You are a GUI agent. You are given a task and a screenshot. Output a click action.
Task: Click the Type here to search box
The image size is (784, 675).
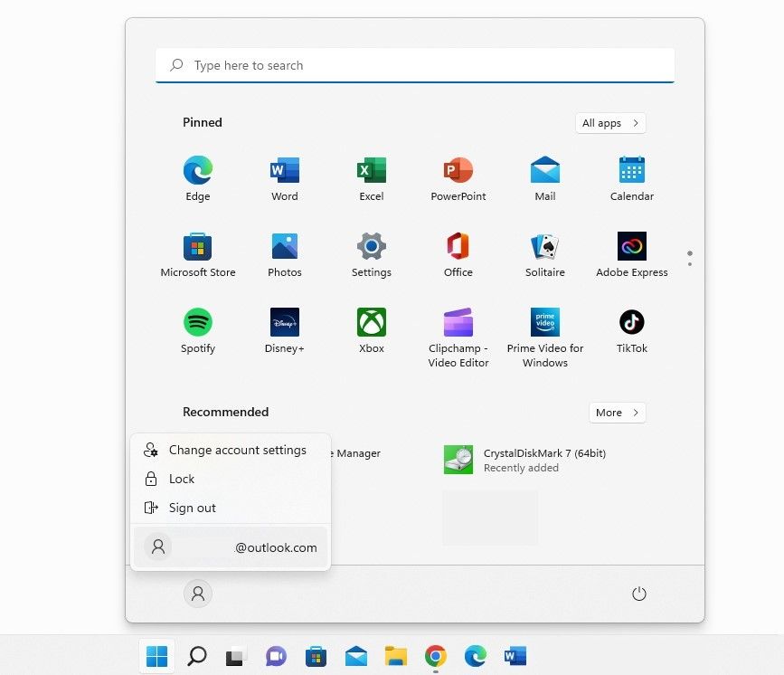(x=415, y=65)
